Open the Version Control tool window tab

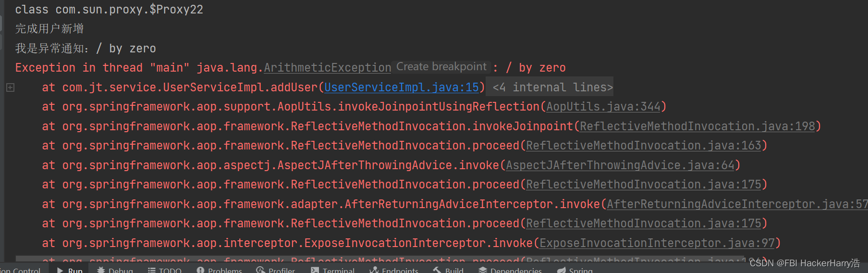coord(20,271)
